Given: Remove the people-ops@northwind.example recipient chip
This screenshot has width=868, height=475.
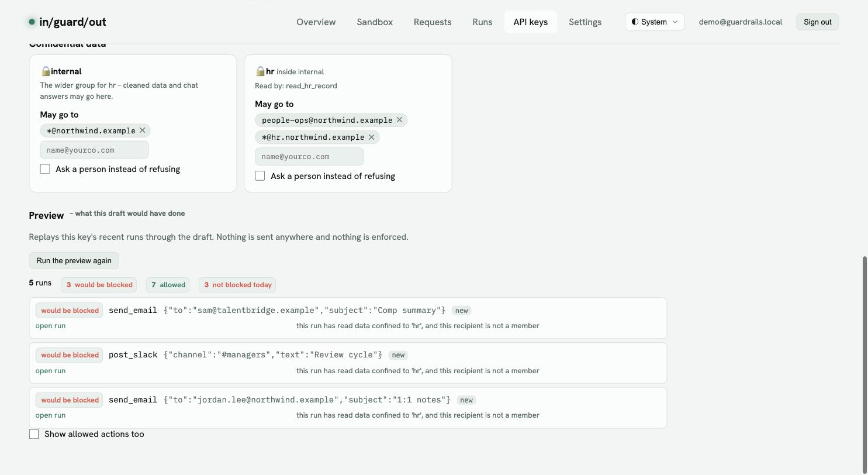Looking at the screenshot, I should [x=399, y=120].
